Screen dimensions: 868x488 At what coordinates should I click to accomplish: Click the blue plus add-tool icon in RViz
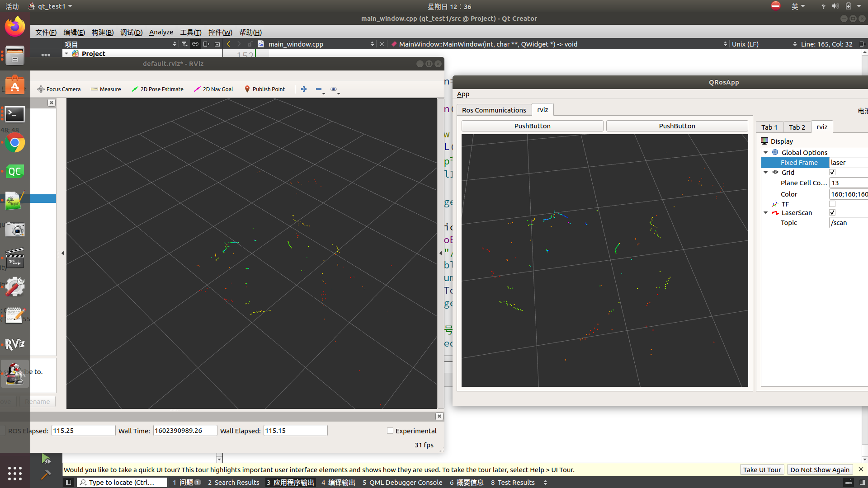(x=304, y=89)
